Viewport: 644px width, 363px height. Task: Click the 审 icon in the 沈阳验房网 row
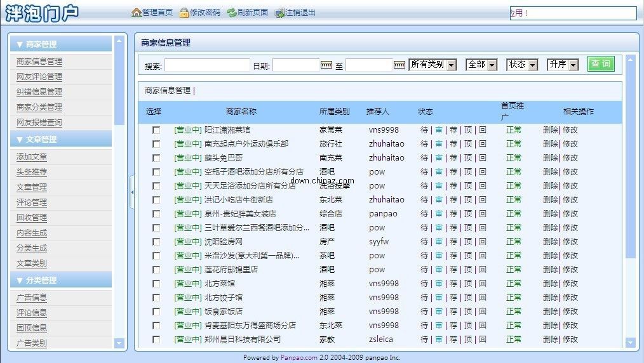click(439, 242)
